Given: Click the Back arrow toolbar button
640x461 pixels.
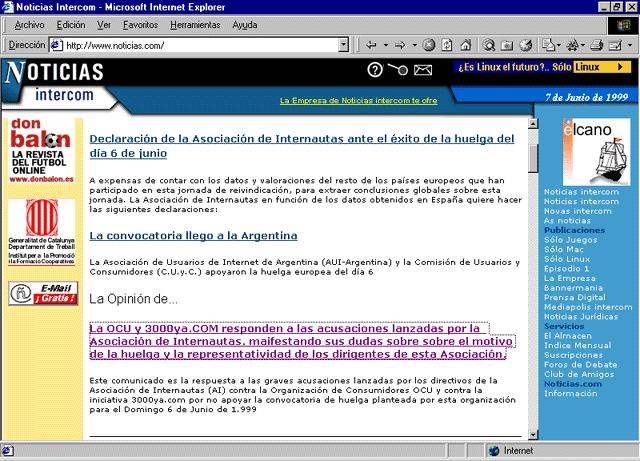Looking at the screenshot, I should [371, 45].
